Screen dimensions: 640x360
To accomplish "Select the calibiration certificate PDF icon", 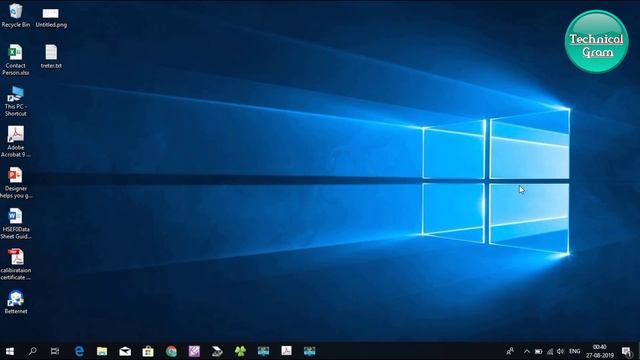I will [x=16, y=264].
